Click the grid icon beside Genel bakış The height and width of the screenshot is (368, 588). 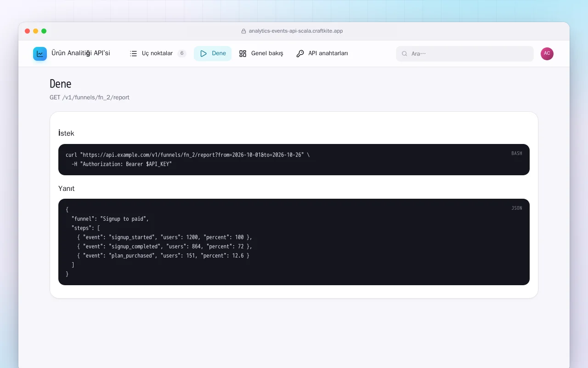[243, 53]
